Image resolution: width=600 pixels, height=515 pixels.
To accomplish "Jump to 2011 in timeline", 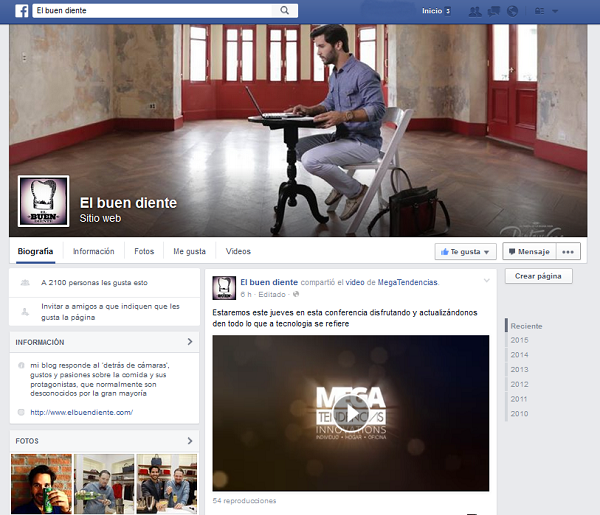I will (x=519, y=399).
